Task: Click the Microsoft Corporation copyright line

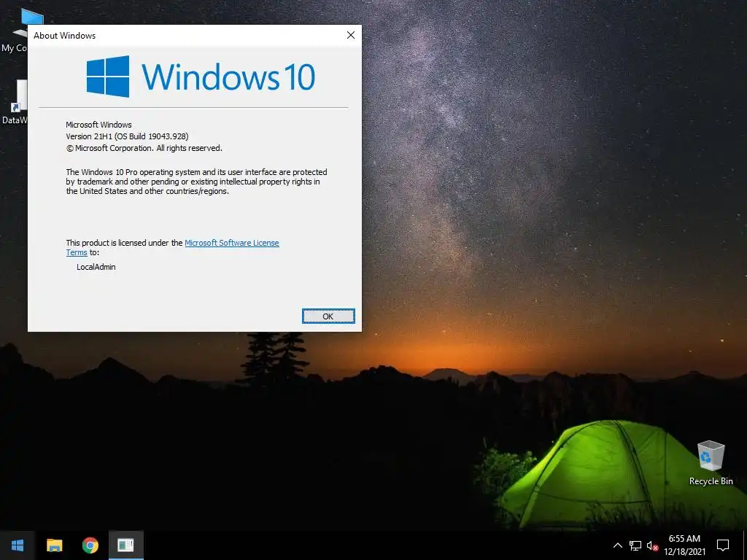Action: [x=144, y=148]
